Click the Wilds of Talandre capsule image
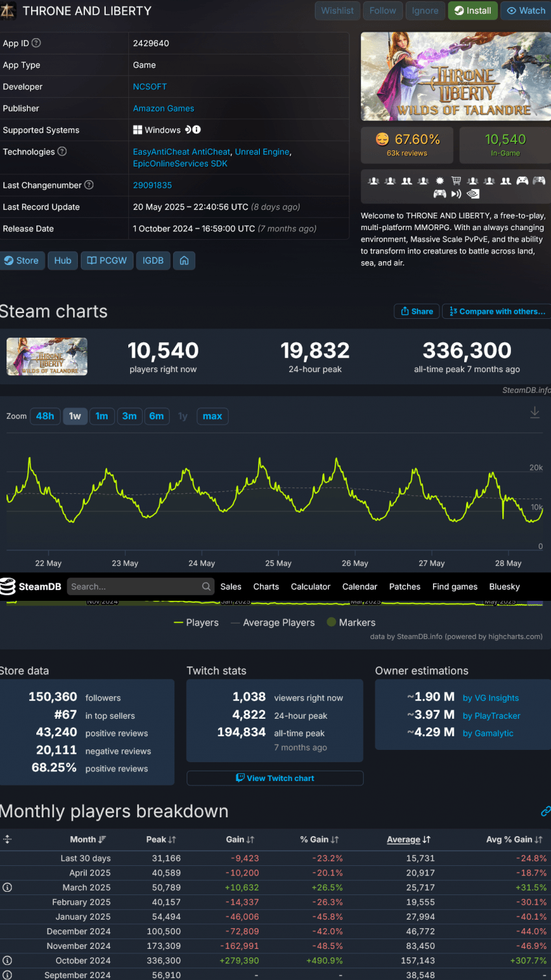The image size is (551, 980). pyautogui.click(x=456, y=76)
